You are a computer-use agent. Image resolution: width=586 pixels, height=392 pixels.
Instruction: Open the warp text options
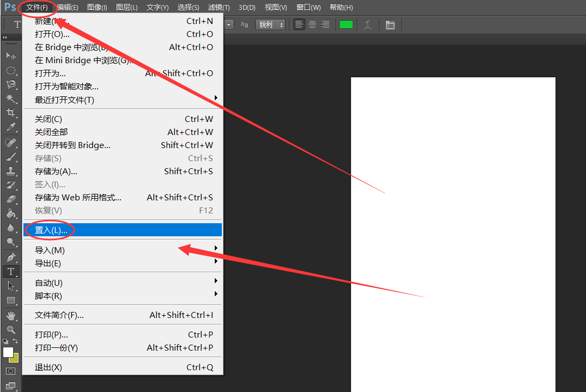368,25
